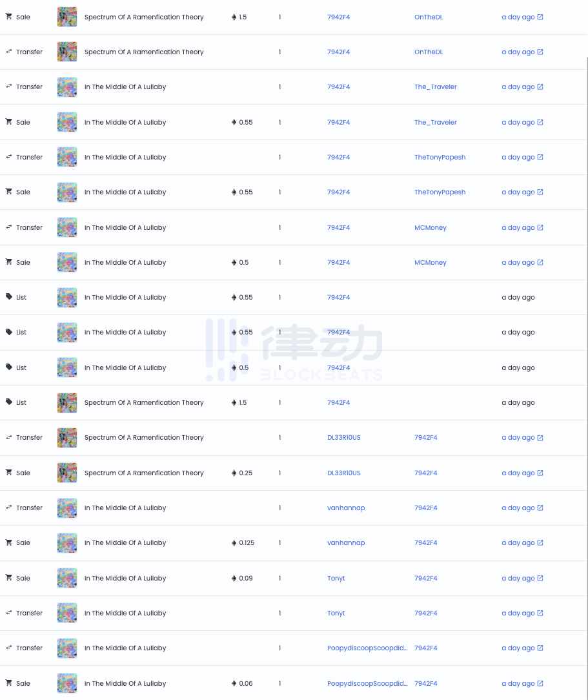Click 'Spectrum Of A Ramenfication Theory' in OnTheDL Transfer row
588x700 pixels.
(x=144, y=52)
